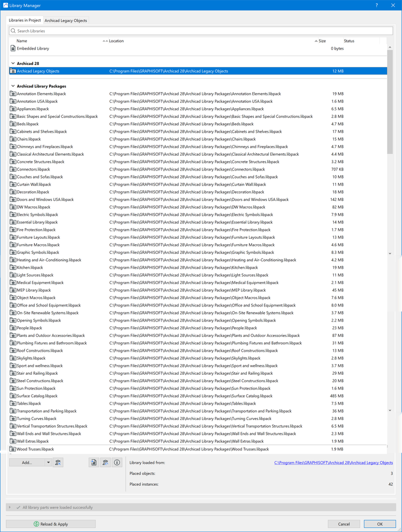Select the Cabinets and Shelves.libpack row
Image resolution: width=402 pixels, height=532 pixels.
198,132
